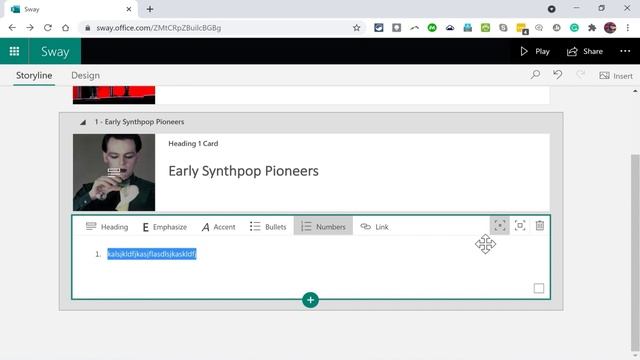The width and height of the screenshot is (640, 360).
Task: Click the Grammarly extension icon
Action: (x=574, y=28)
